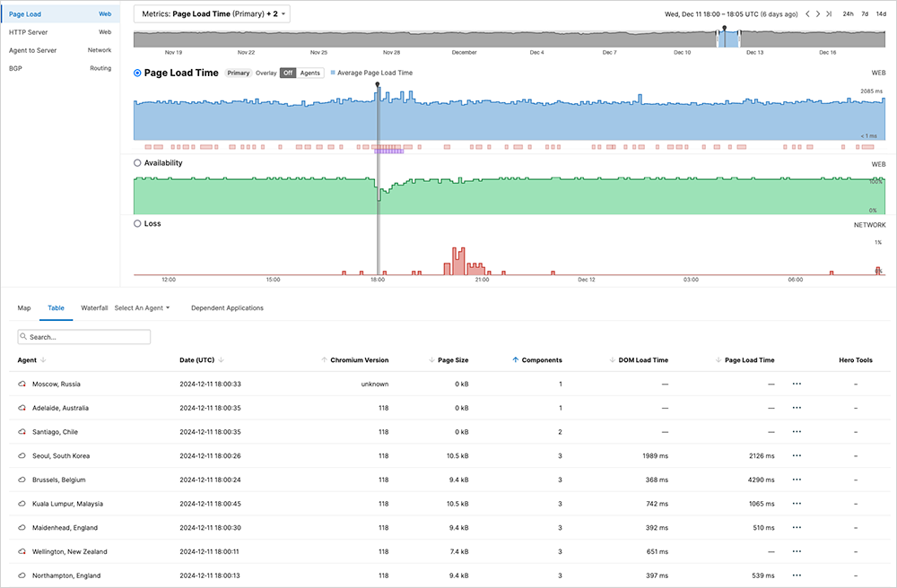Image resolution: width=897 pixels, height=588 pixels.
Task: Click cloud agent icon next to Moscow, Russia
Action: pyautogui.click(x=22, y=385)
